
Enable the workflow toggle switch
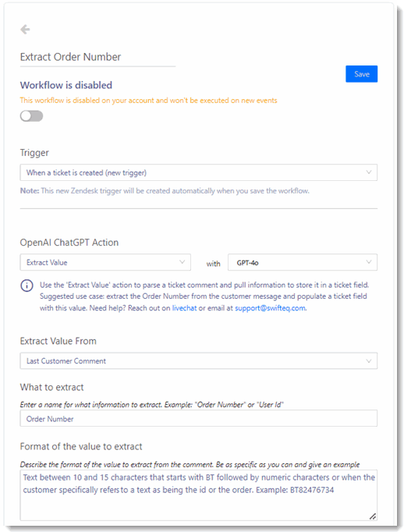(31, 116)
